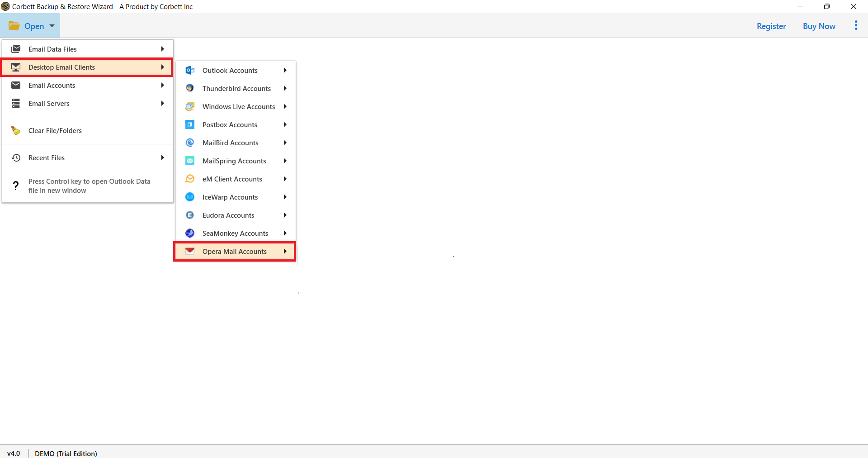Choose SeaMonkey Accounts menu entry
The width and height of the screenshot is (868, 458).
236,233
